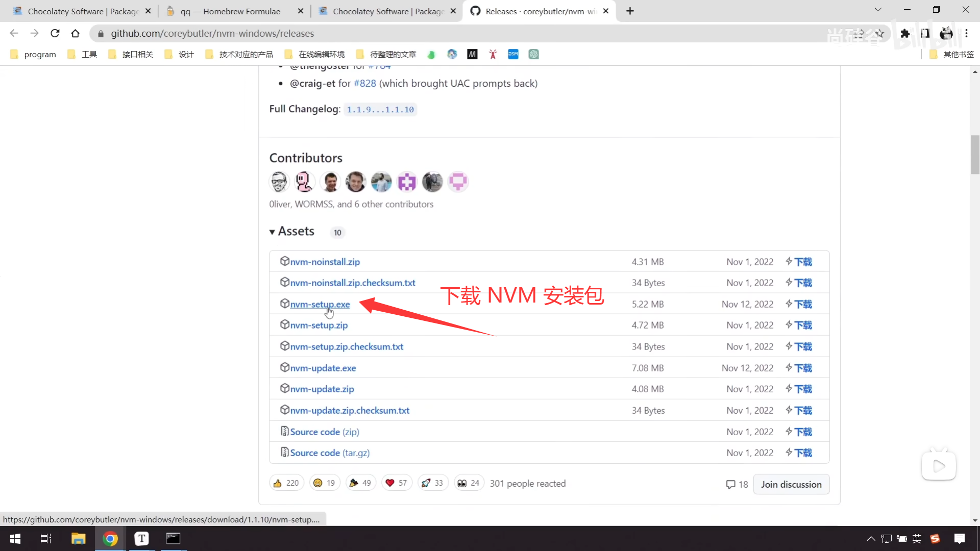980x551 pixels.
Task: Open the Chrome three-dot menu
Action: pos(966,33)
